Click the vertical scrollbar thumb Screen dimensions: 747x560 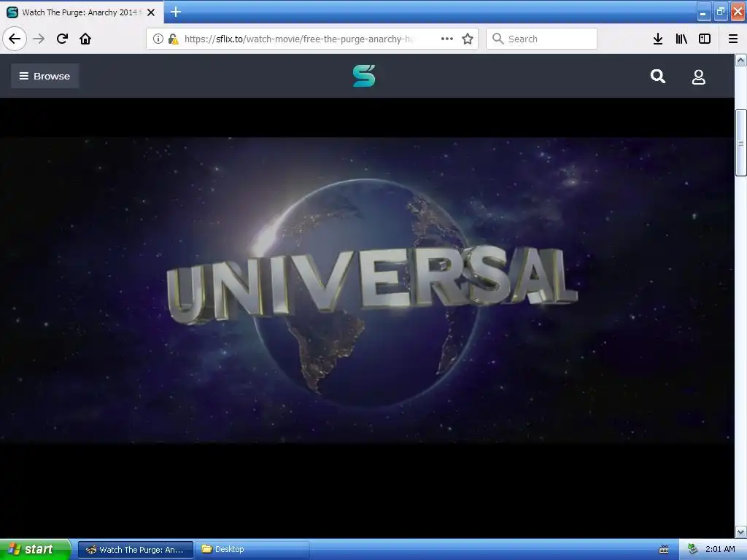741,143
